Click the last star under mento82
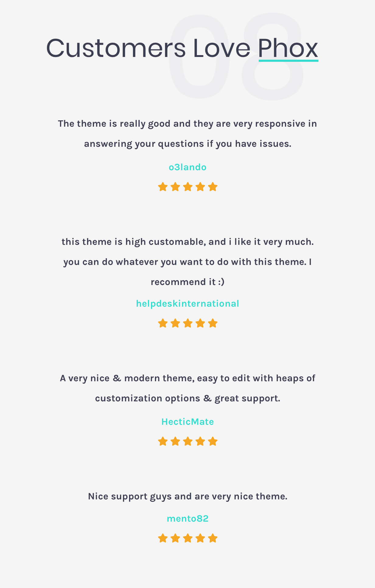 tap(213, 538)
